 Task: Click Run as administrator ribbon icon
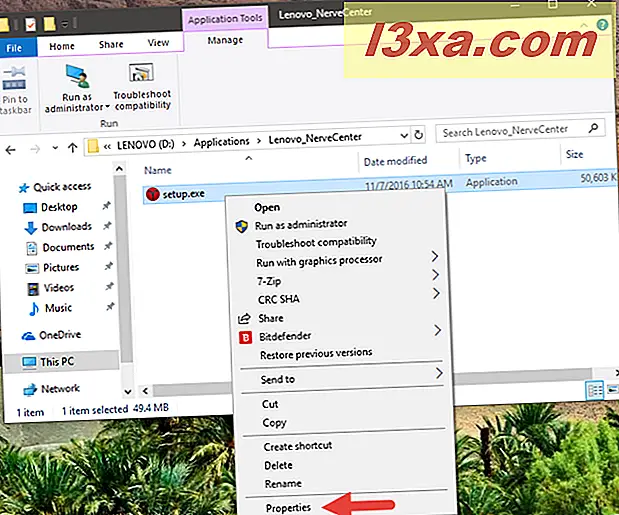coord(77,76)
